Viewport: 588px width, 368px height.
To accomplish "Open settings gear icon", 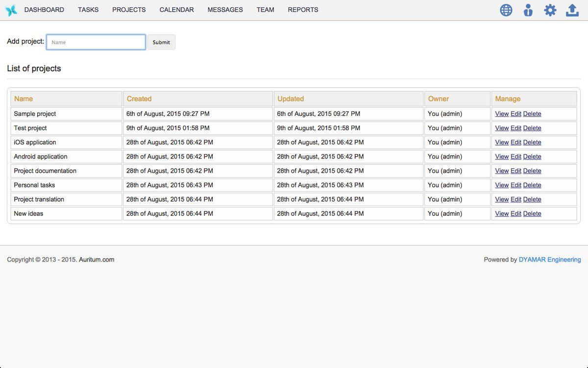I will tap(550, 10).
